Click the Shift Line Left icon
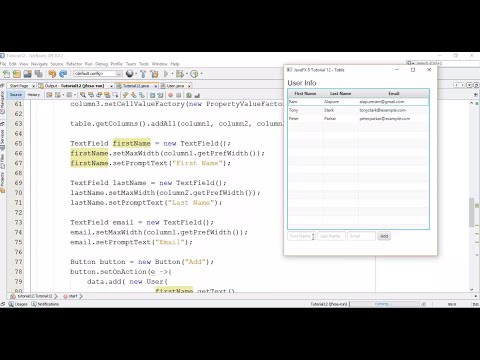This screenshot has height=360, width=480. 152,95
